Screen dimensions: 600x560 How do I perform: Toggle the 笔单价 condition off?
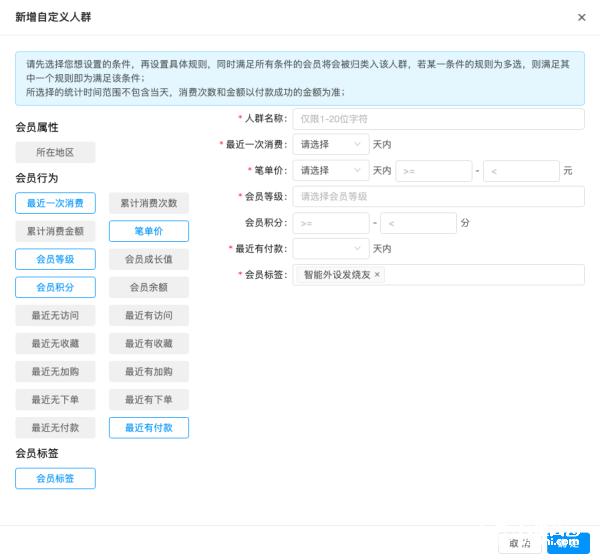148,231
